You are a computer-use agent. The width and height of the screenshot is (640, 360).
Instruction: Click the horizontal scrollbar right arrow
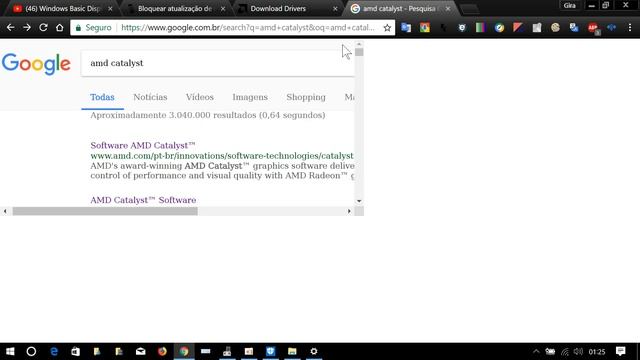click(x=349, y=211)
